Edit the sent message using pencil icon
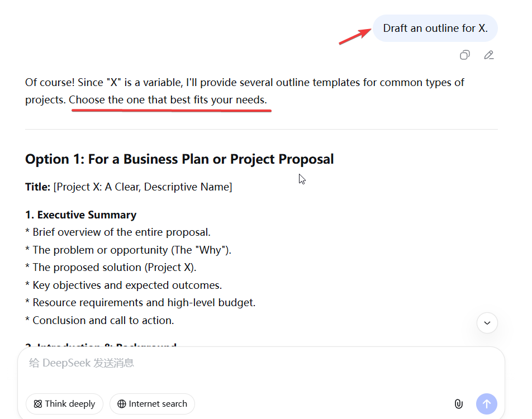 (x=489, y=55)
